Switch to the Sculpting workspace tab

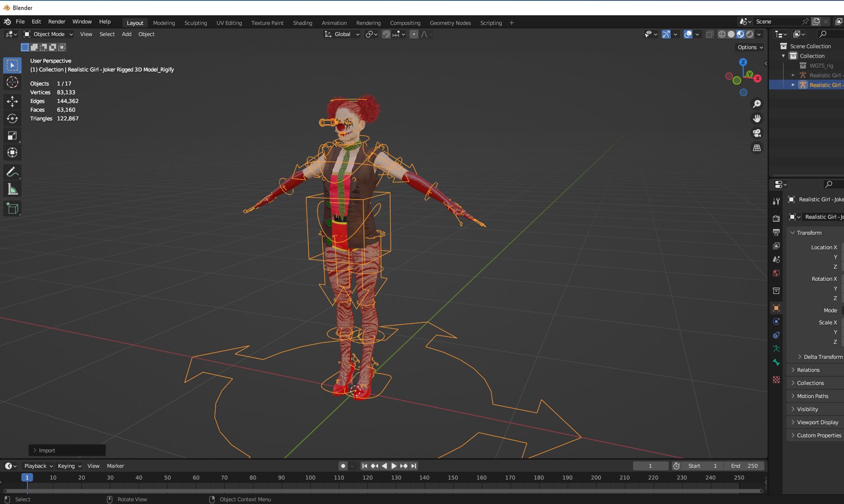point(195,23)
